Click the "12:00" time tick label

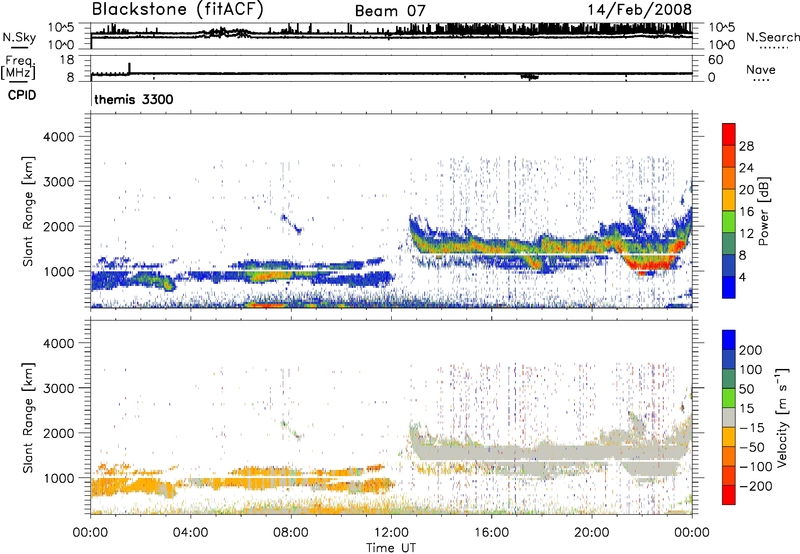pyautogui.click(x=391, y=533)
